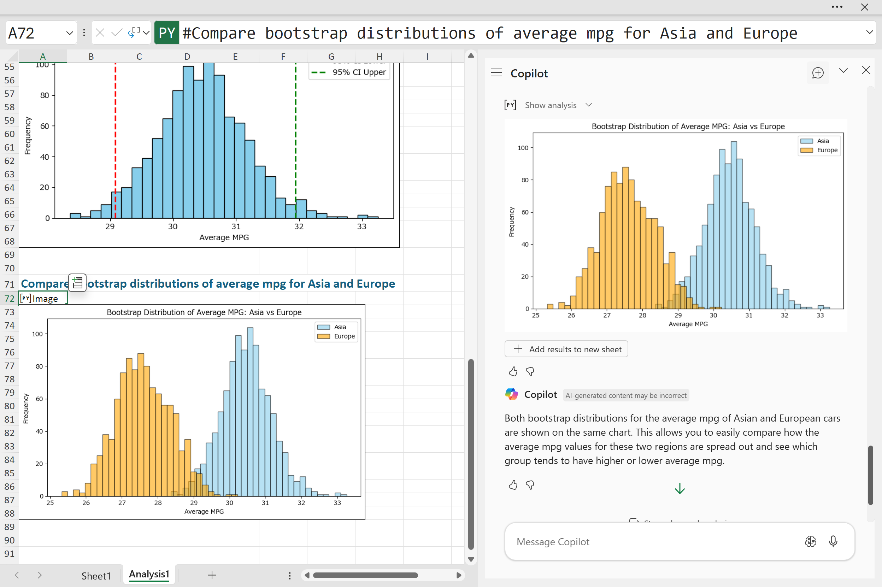Click the Copilot hamburger menu icon

[x=496, y=73]
